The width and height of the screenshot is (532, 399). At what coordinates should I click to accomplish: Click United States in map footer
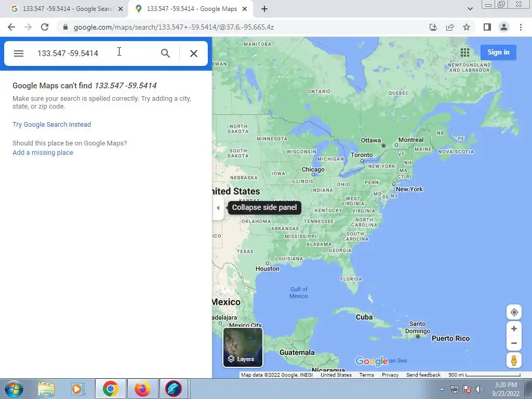coord(336,375)
